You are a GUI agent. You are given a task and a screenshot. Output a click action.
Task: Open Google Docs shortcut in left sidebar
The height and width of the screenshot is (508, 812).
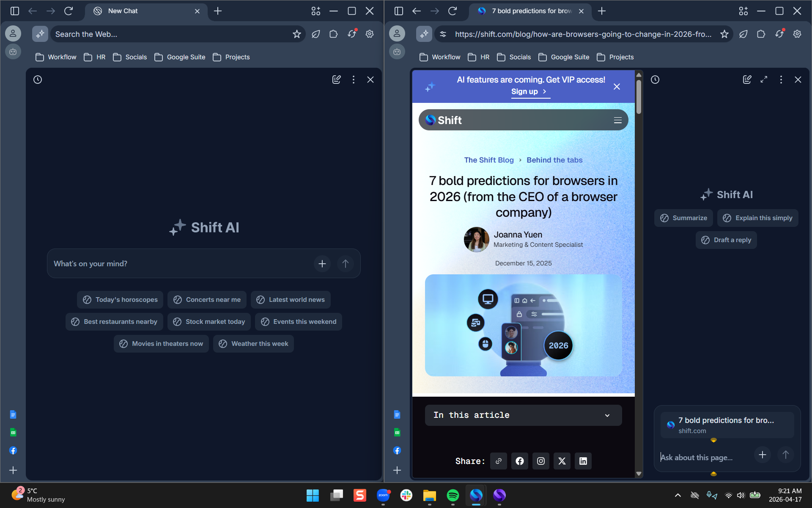pyautogui.click(x=13, y=414)
